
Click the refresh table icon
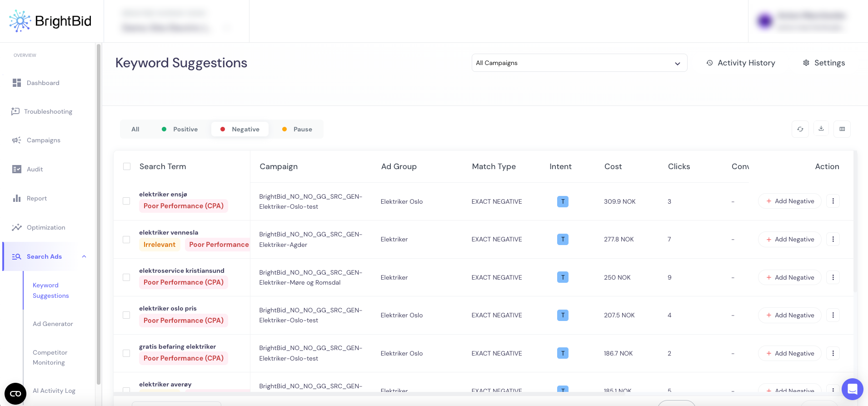(800, 129)
